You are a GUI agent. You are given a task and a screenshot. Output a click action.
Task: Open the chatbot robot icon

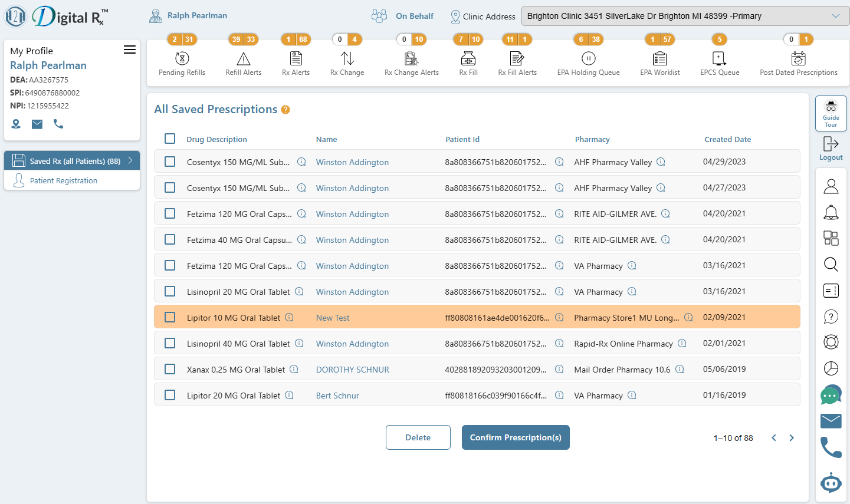coord(831,482)
